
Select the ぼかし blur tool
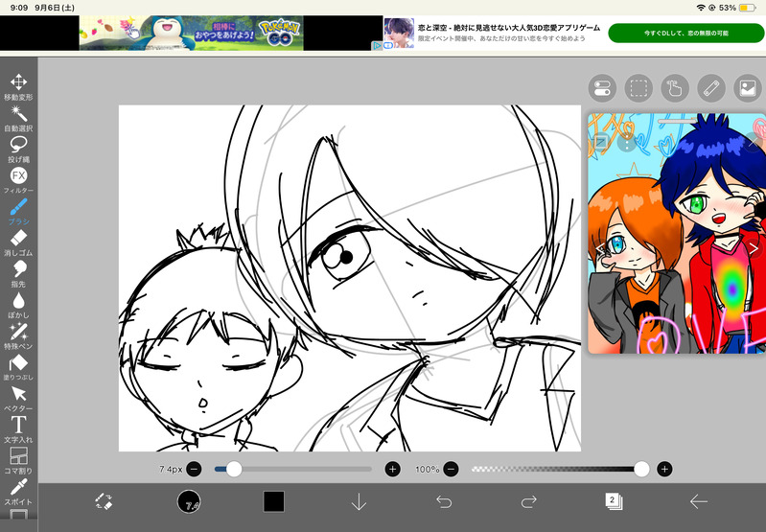[x=18, y=306]
